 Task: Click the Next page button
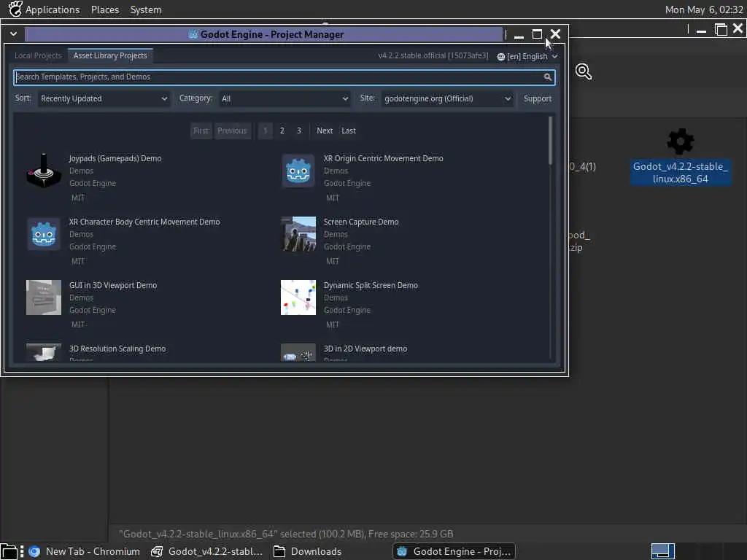[325, 131]
